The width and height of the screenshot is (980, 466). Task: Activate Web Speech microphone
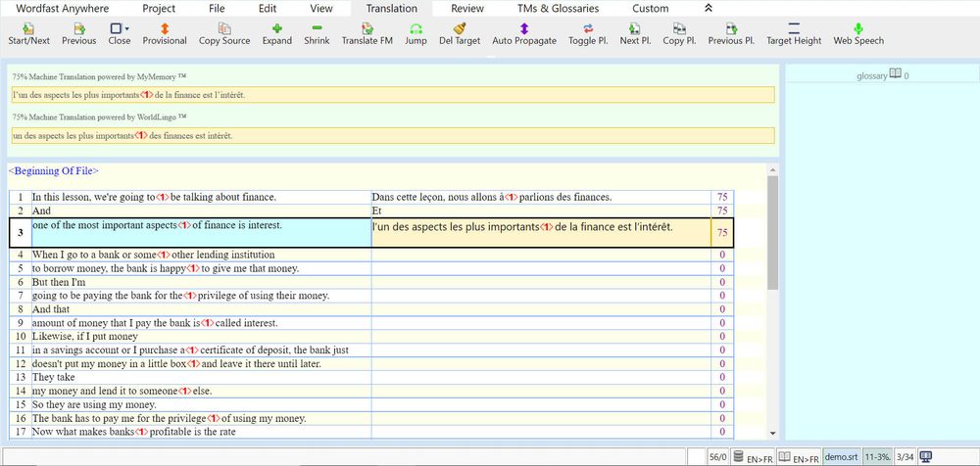(x=858, y=28)
